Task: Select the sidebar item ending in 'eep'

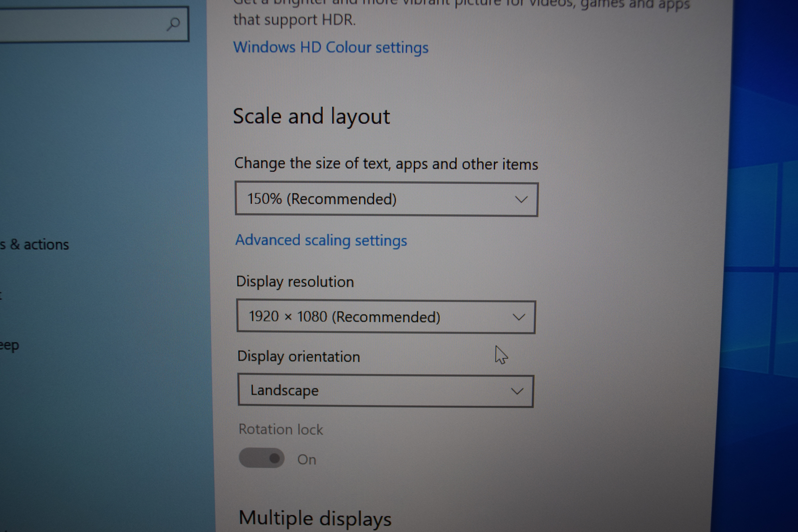Action: [9, 345]
